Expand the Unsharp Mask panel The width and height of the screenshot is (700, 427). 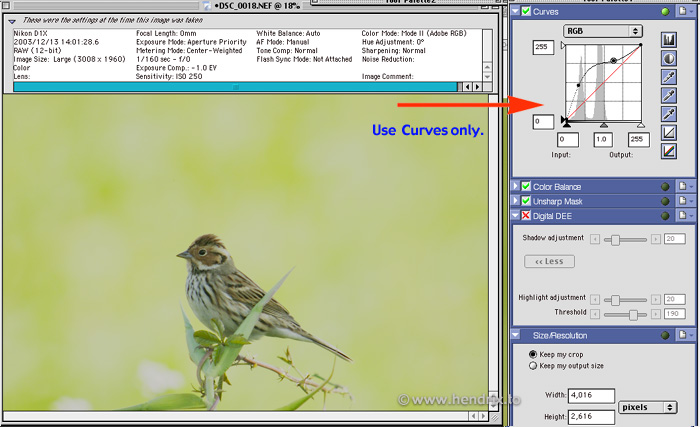coord(516,201)
